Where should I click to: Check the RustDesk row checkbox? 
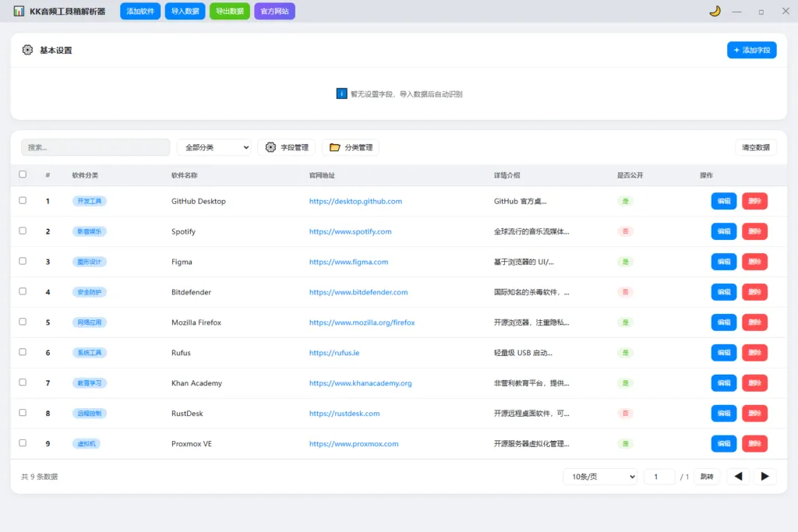(23, 413)
